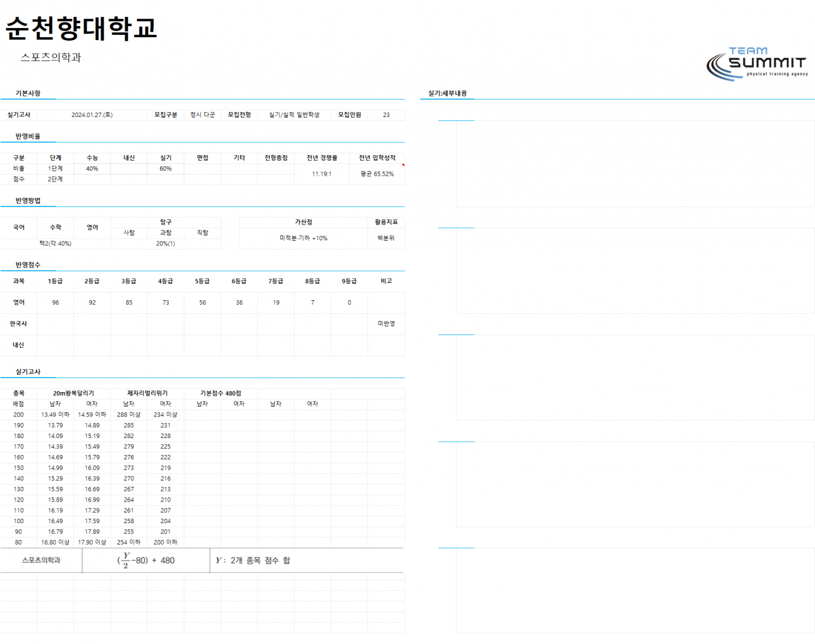Click the 모집인원 value 23
This screenshot has height=644, width=815.
(x=386, y=115)
